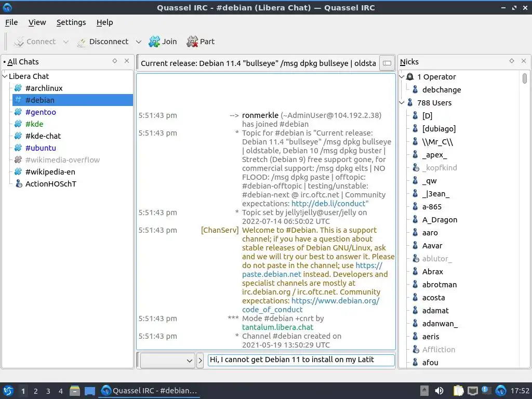This screenshot has width=532, height=399.
Task: Select user _apex_ in nick list
Action: [434, 155]
